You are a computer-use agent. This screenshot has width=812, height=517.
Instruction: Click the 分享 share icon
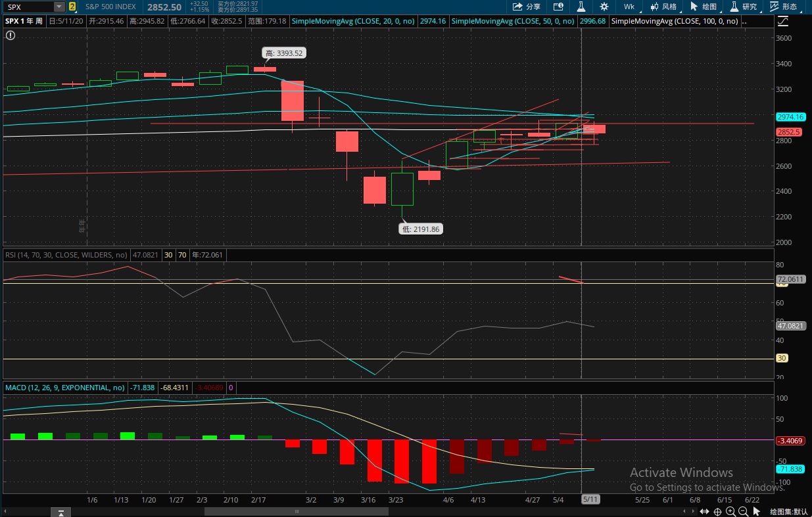[x=526, y=7]
